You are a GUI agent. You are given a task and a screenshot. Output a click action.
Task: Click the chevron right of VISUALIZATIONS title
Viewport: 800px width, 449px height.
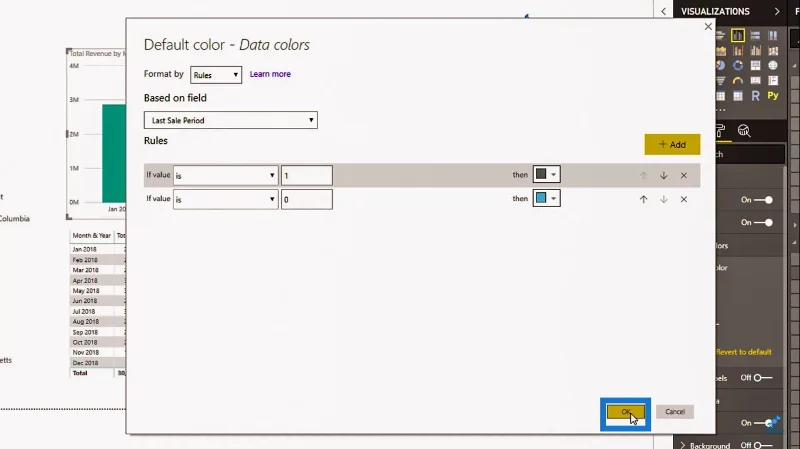pos(777,11)
